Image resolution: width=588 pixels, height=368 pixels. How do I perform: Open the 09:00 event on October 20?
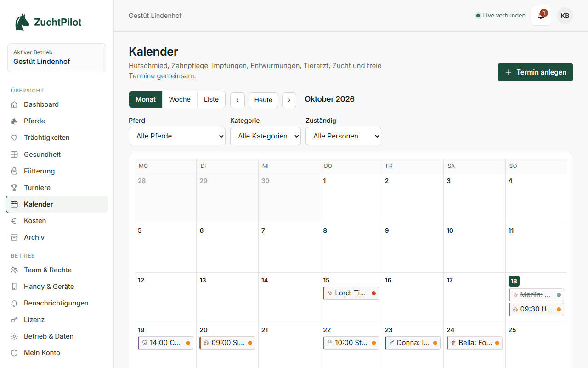click(227, 343)
